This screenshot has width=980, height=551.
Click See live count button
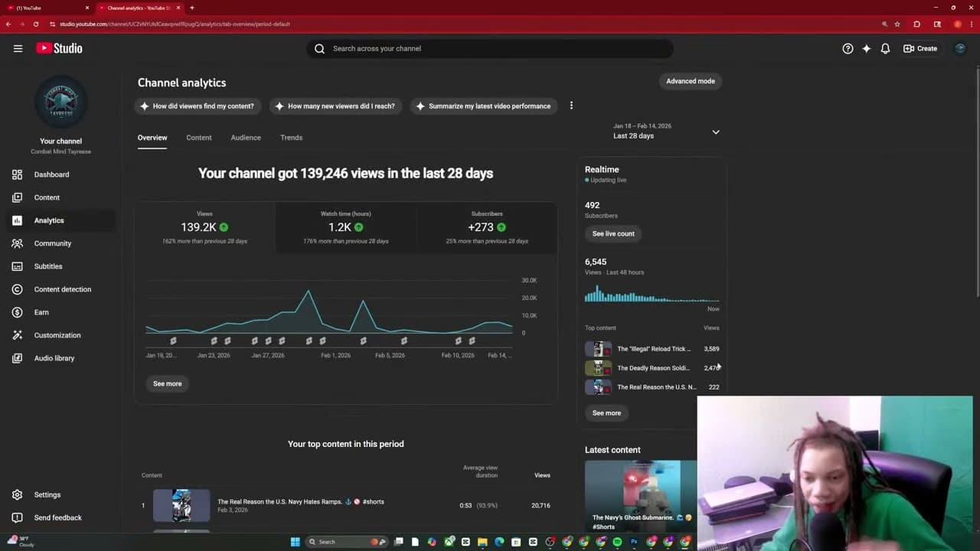click(x=613, y=233)
